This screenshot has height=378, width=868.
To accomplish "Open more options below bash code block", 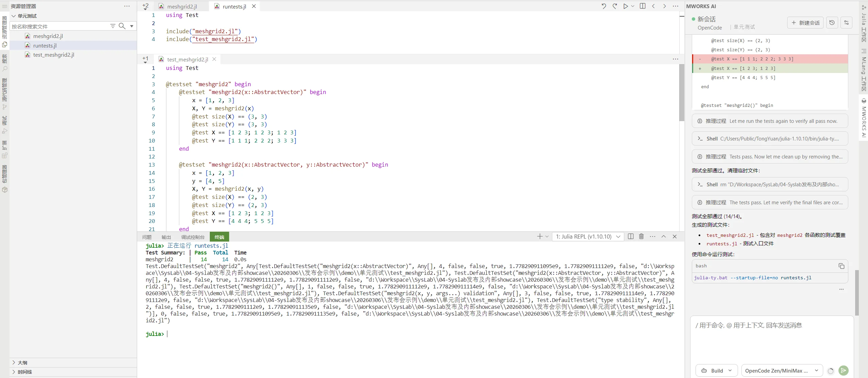I will coord(842,289).
